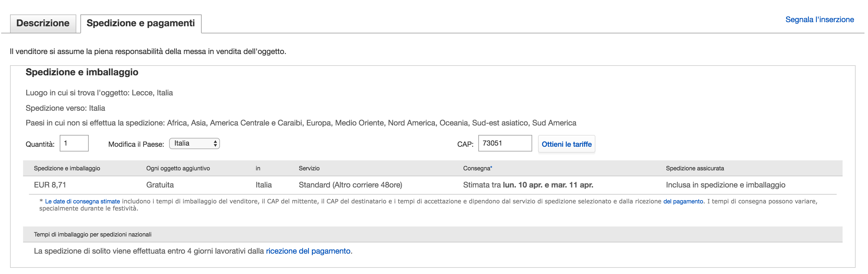
Task: Follow the del pagamento link in the footnote
Action: click(x=683, y=201)
